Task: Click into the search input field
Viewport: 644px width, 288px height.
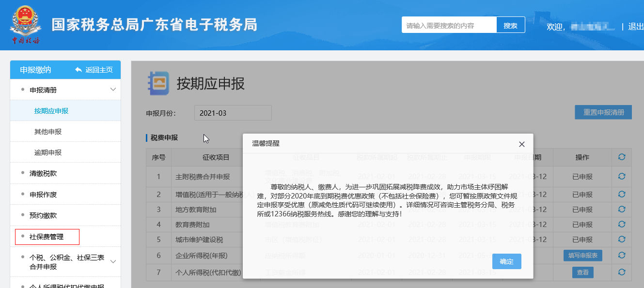Action: click(449, 26)
